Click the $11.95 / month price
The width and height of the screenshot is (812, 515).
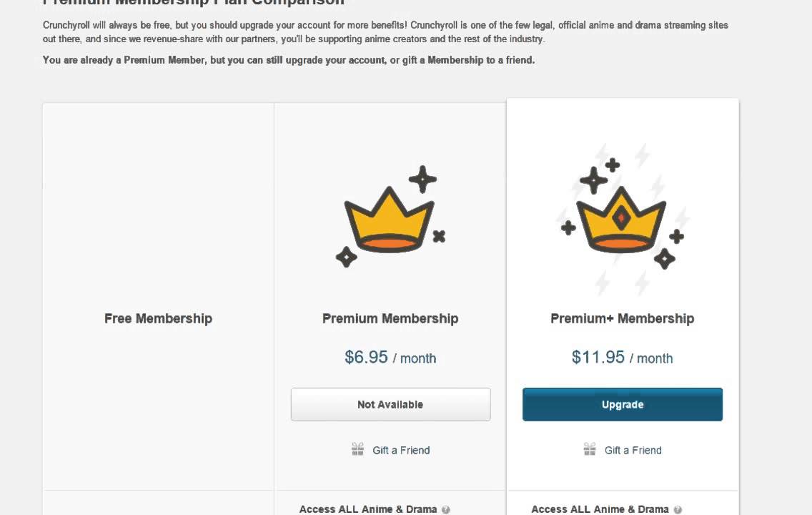[623, 358]
